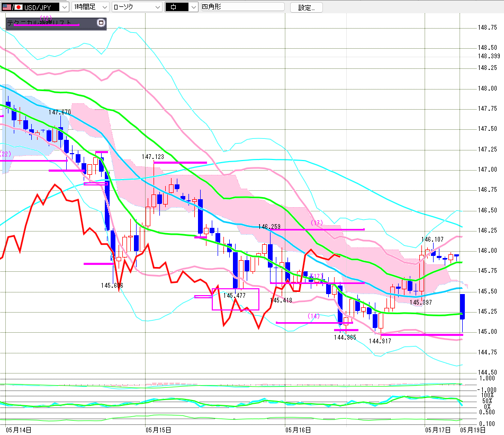504x435 pixels.
Task: Click the 144.50 price axis label
Action: tap(487, 372)
